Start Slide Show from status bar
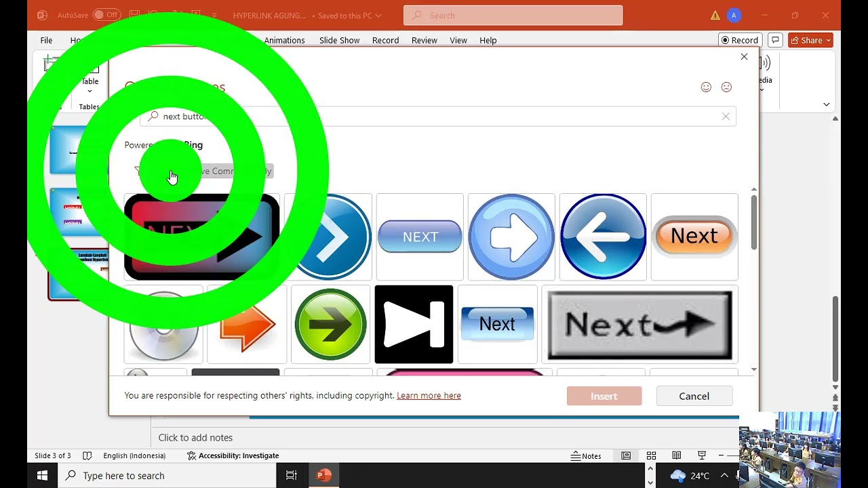The width and height of the screenshot is (868, 488). [702, 455]
